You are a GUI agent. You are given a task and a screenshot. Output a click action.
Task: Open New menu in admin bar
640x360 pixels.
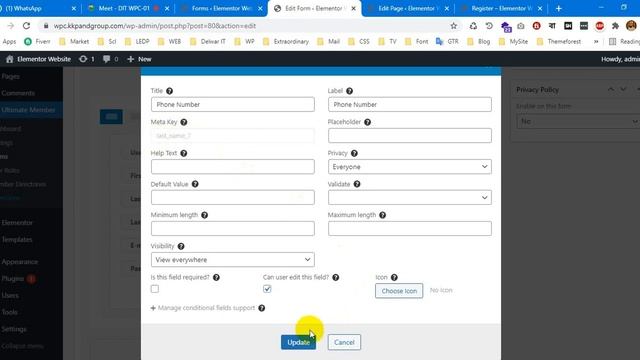[139, 59]
